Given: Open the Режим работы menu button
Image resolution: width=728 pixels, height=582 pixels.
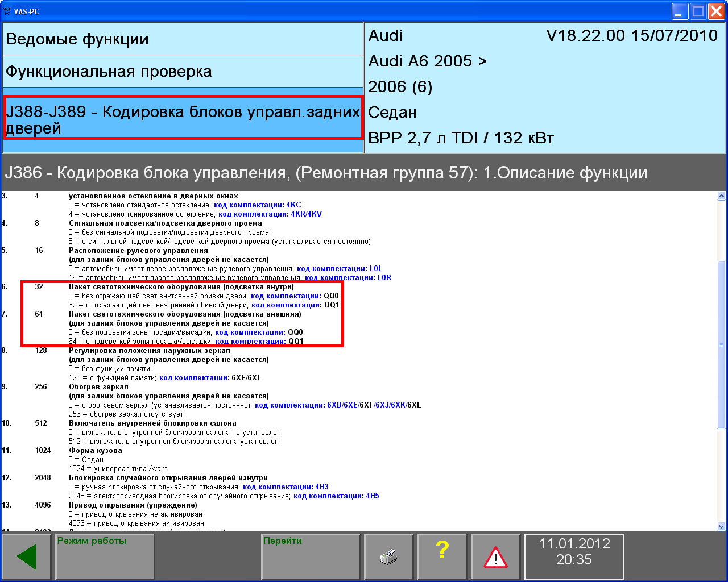Looking at the screenshot, I should tap(105, 557).
